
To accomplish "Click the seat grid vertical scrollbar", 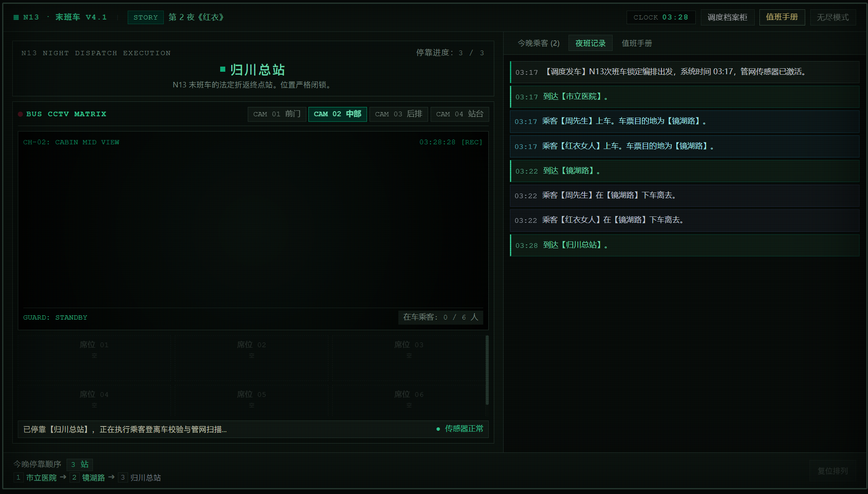I will pyautogui.click(x=487, y=370).
